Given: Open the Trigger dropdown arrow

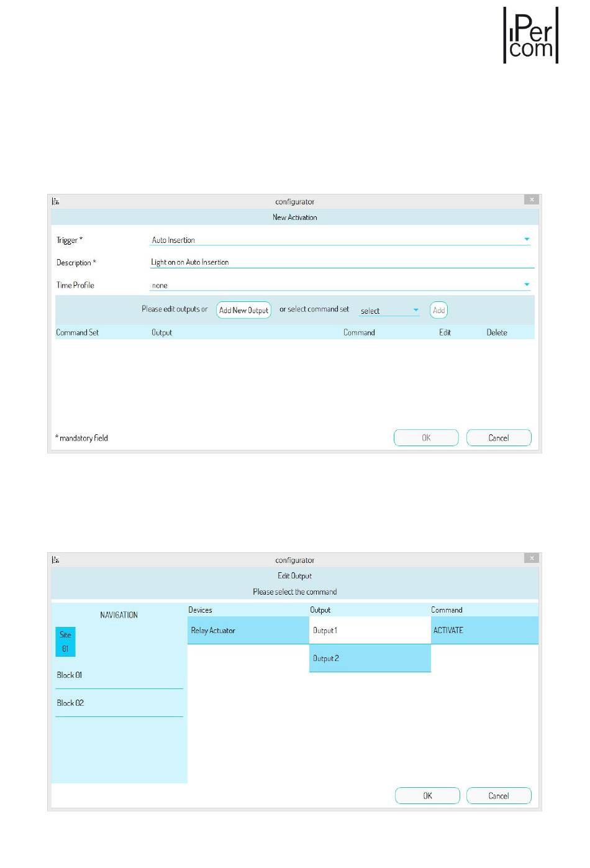Looking at the screenshot, I should pos(527,239).
